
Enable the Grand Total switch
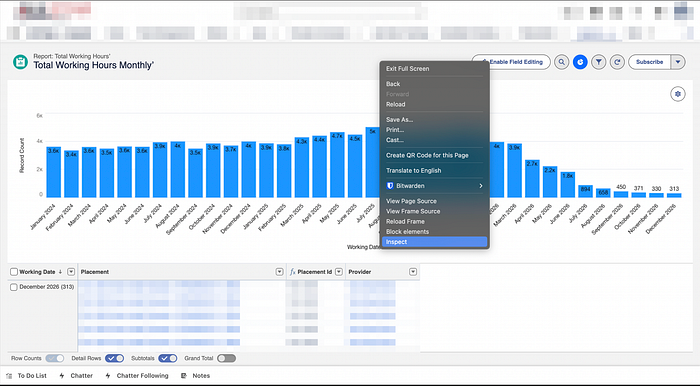(x=226, y=358)
